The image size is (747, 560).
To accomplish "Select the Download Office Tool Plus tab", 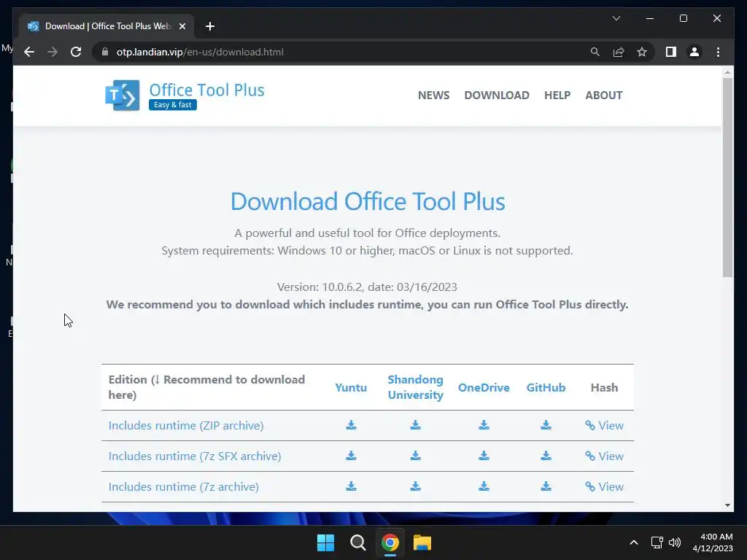I will [107, 26].
